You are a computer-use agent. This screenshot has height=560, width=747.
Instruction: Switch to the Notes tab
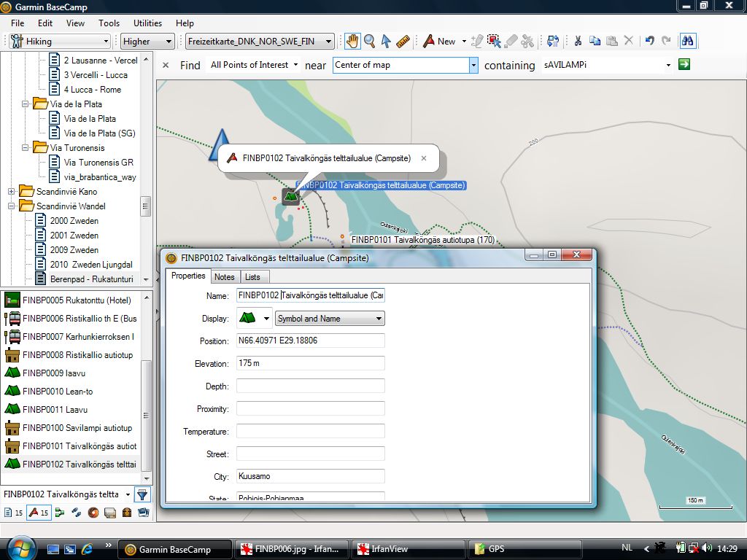[x=225, y=277]
